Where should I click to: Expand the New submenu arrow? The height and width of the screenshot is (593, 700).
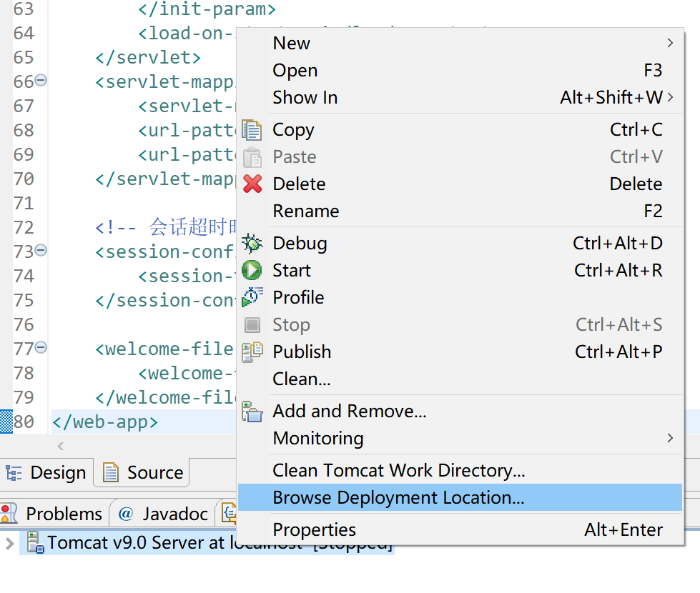pos(670,43)
